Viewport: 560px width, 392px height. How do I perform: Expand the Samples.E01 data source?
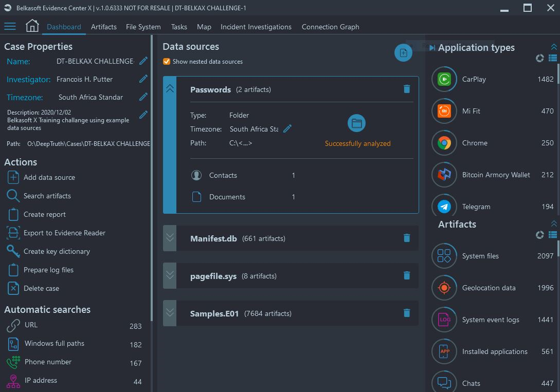tap(170, 312)
